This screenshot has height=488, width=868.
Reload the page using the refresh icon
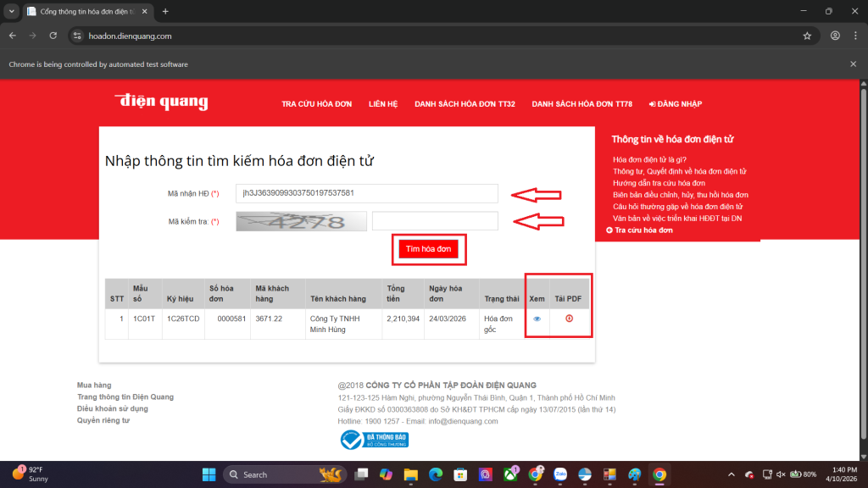pos(53,36)
